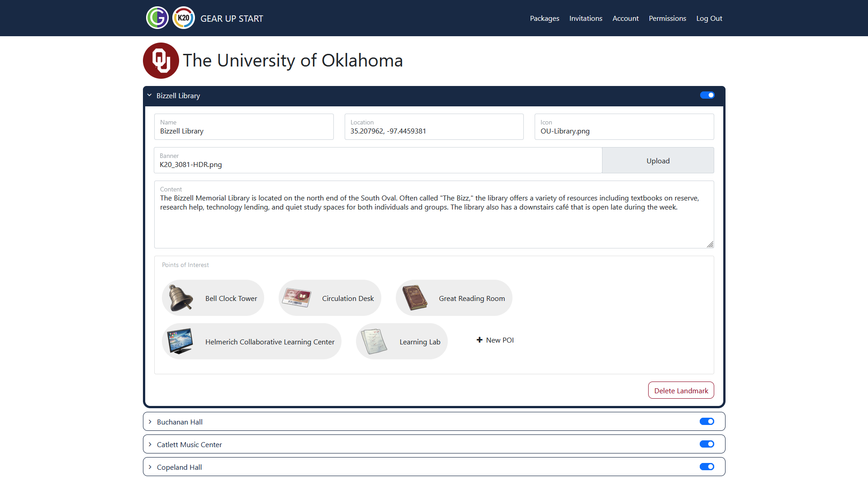Click the GEAR UP START title link
Screen dimensions: 868x477
pyautogui.click(x=232, y=19)
